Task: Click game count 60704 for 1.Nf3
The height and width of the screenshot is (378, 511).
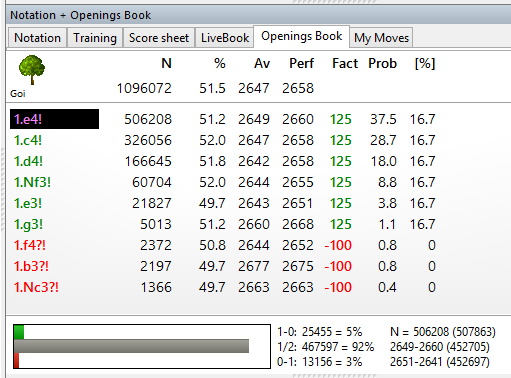Action: click(152, 182)
